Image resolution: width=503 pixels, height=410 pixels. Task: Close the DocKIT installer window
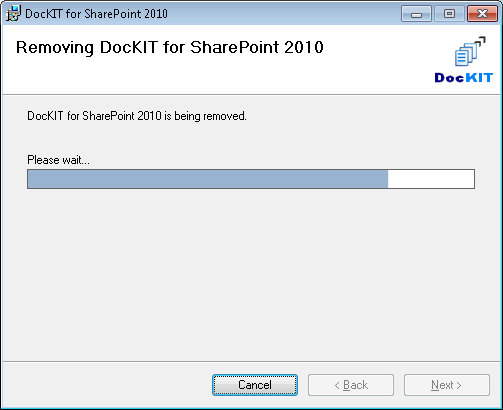pyautogui.click(x=482, y=14)
